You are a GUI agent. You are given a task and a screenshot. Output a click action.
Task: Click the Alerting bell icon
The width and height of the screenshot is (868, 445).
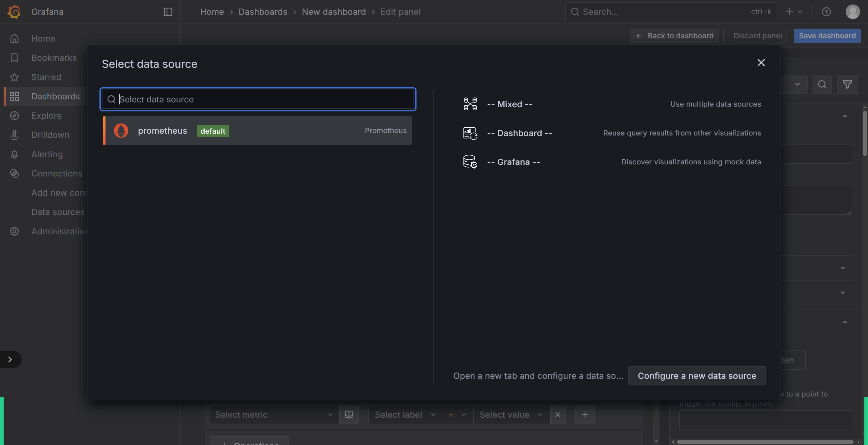pyautogui.click(x=14, y=154)
